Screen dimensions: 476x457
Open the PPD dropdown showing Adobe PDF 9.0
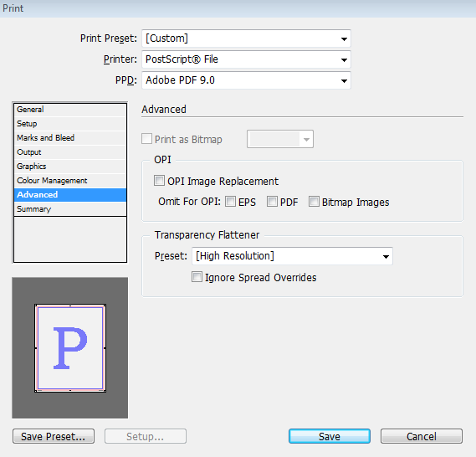(x=246, y=80)
